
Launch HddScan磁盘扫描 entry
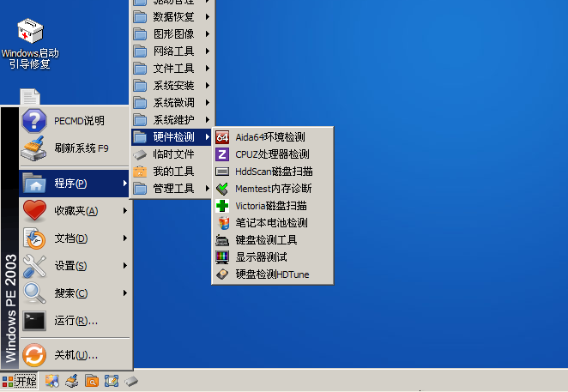[272, 172]
